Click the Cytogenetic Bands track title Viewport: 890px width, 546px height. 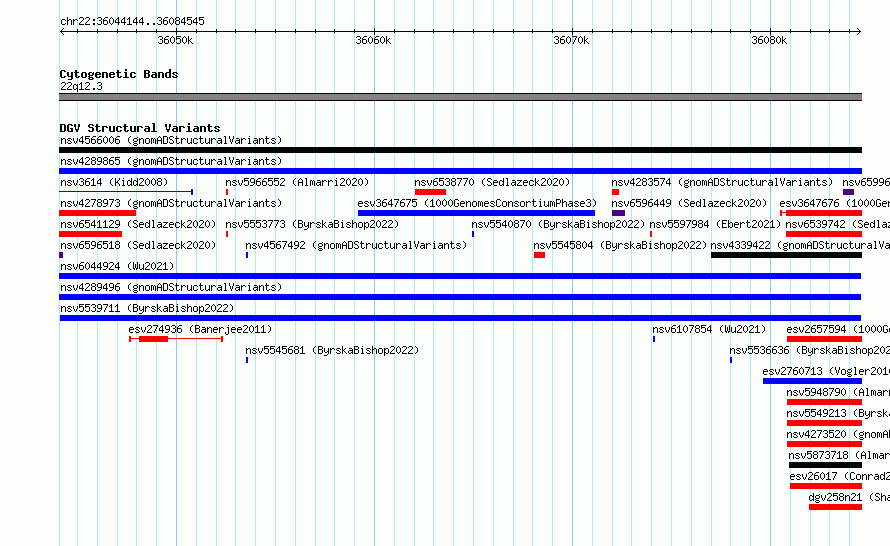(119, 74)
